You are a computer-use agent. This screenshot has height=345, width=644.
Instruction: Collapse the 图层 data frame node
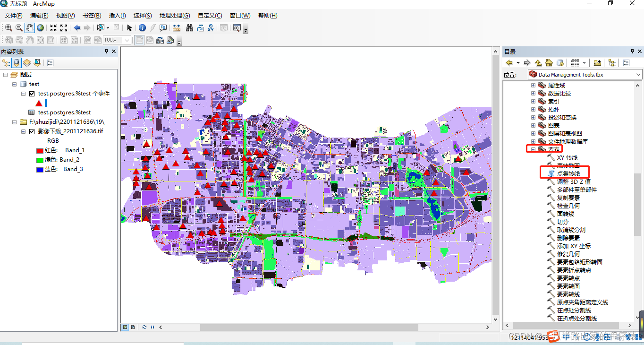(5, 75)
